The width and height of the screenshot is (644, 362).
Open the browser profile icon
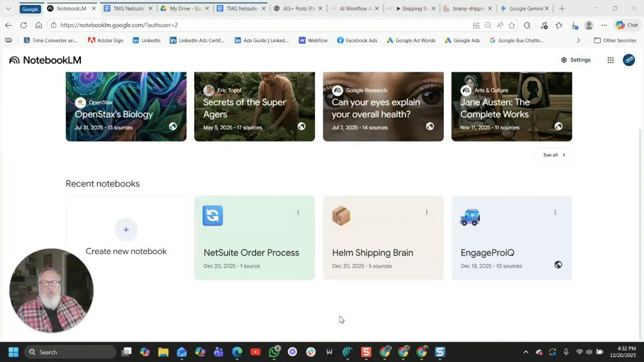click(589, 25)
